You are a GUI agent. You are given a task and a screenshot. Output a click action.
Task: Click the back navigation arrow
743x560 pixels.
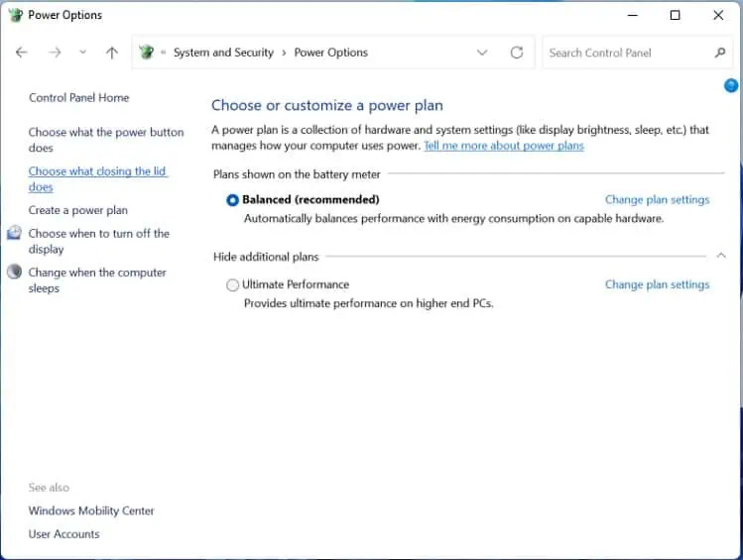click(x=22, y=53)
